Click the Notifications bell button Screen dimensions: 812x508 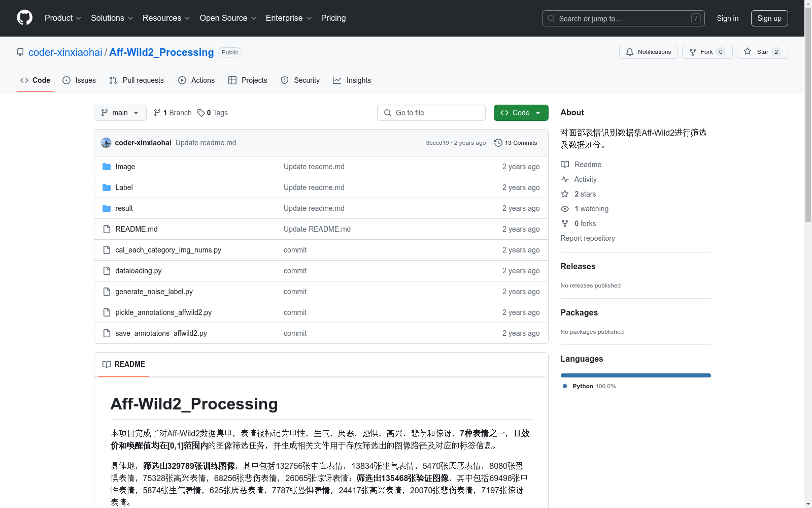tap(648, 52)
